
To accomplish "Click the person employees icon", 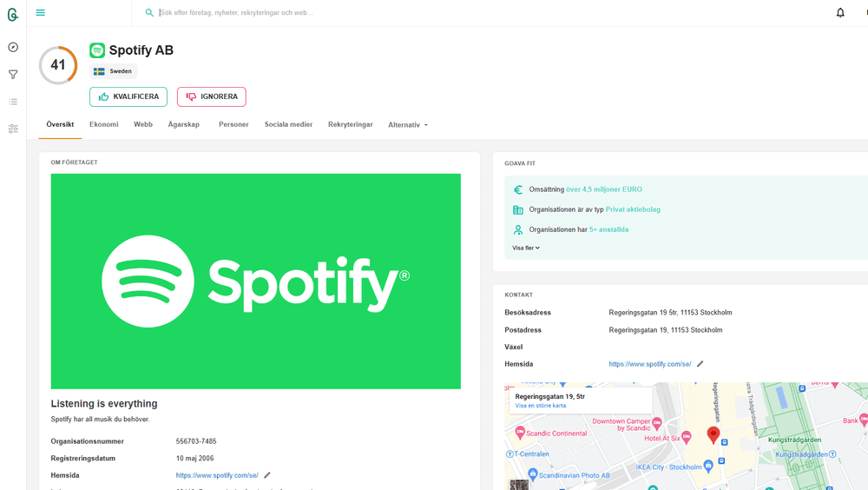I will click(x=518, y=229).
